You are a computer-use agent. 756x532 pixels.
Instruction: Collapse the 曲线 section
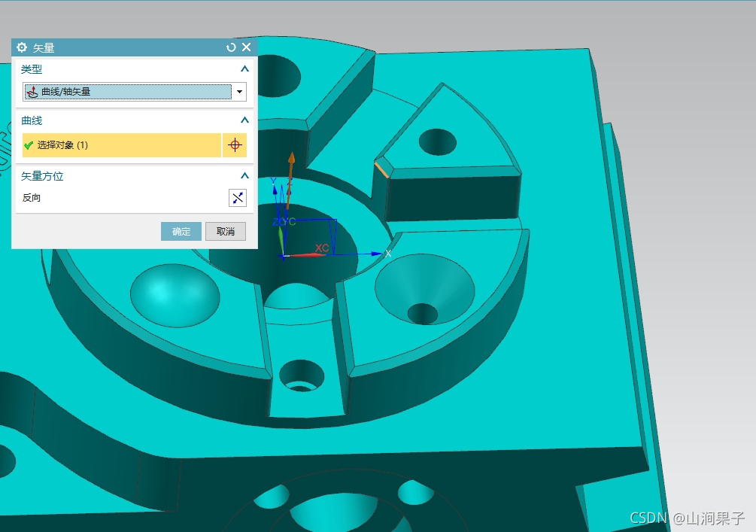pyautogui.click(x=244, y=120)
